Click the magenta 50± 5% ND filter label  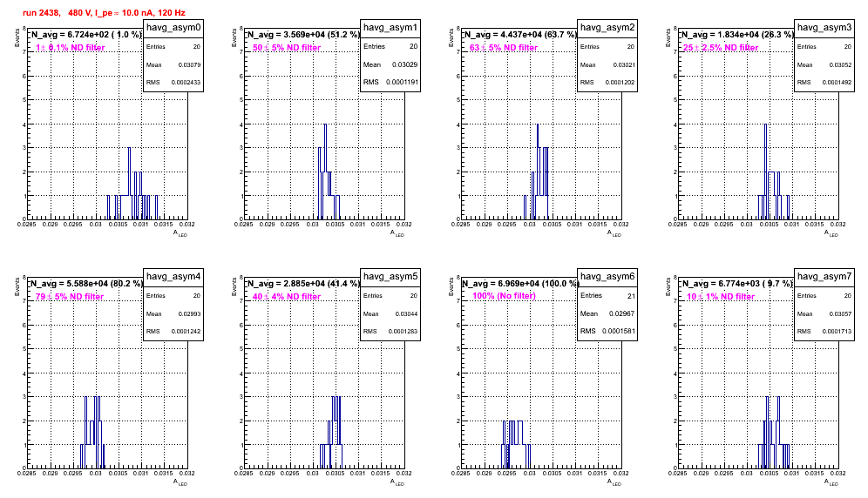[x=287, y=48]
